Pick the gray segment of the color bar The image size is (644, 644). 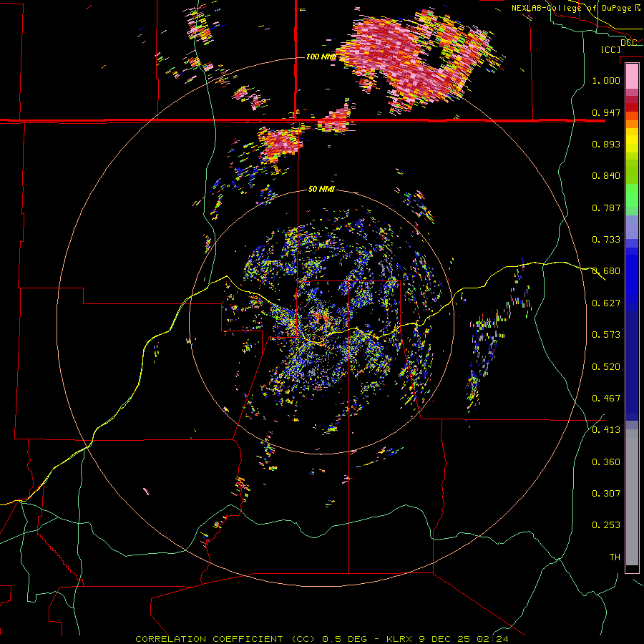[x=632, y=497]
